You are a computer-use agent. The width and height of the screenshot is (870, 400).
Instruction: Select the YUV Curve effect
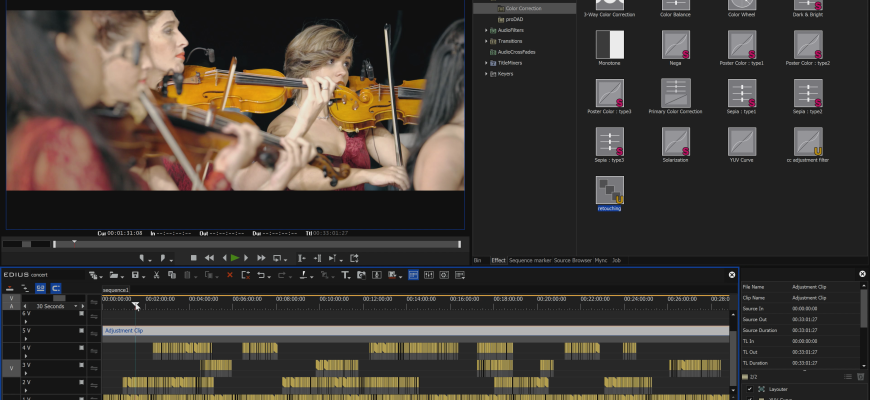(x=742, y=141)
